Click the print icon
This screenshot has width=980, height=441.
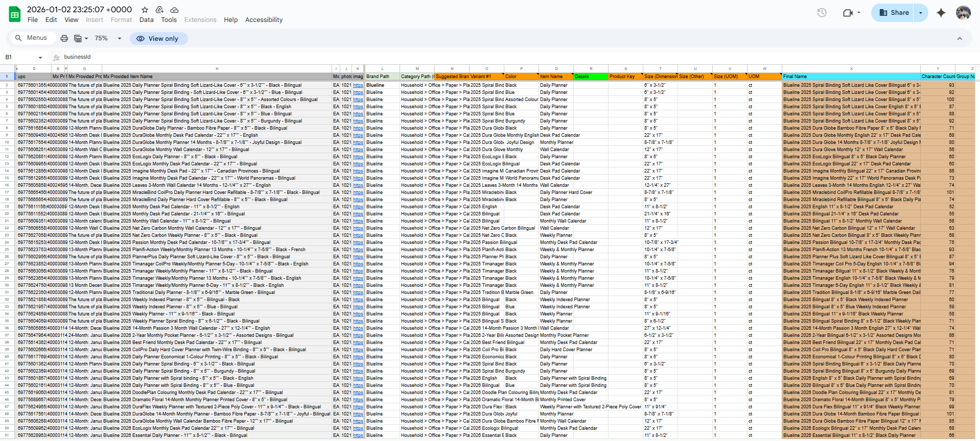pos(64,38)
